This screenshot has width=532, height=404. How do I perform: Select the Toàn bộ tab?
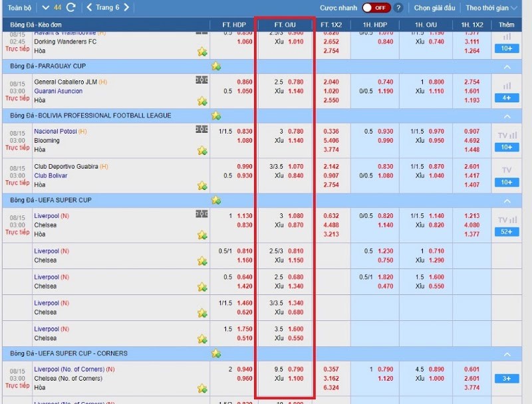coord(19,8)
